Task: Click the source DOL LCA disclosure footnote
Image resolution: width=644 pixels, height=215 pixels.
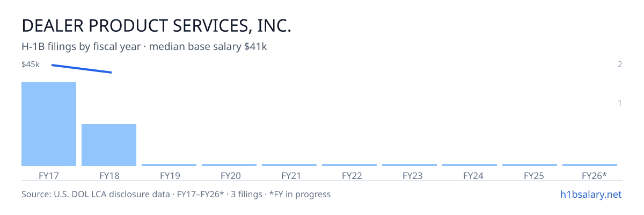Action: [x=176, y=194]
